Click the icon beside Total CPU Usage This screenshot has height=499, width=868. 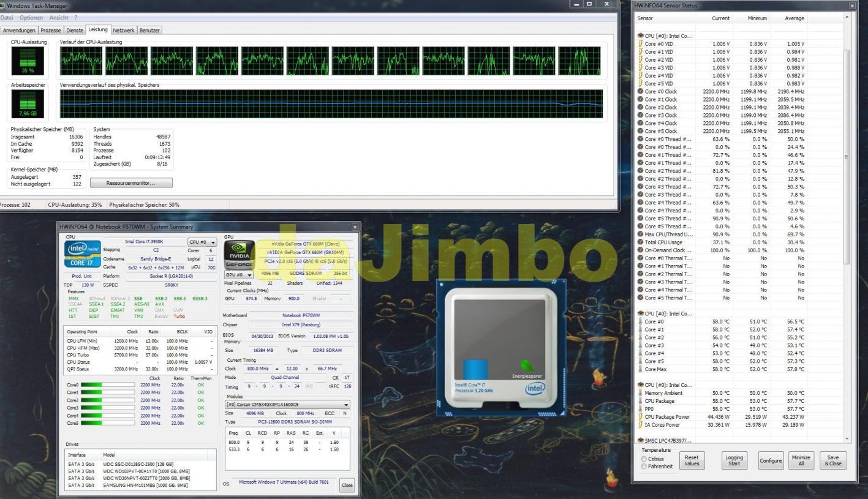640,242
